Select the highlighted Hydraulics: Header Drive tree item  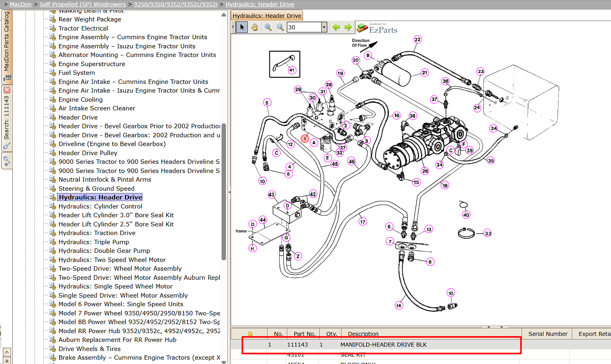[100, 197]
